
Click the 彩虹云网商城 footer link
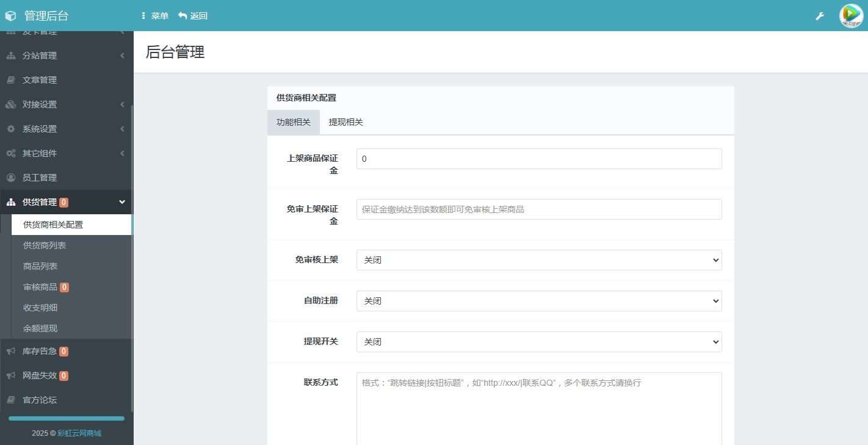[79, 433]
